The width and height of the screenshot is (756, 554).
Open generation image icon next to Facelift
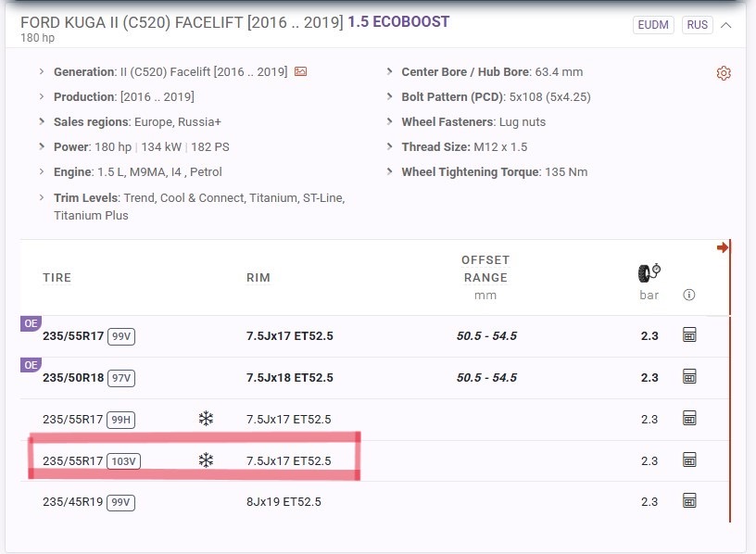click(300, 71)
